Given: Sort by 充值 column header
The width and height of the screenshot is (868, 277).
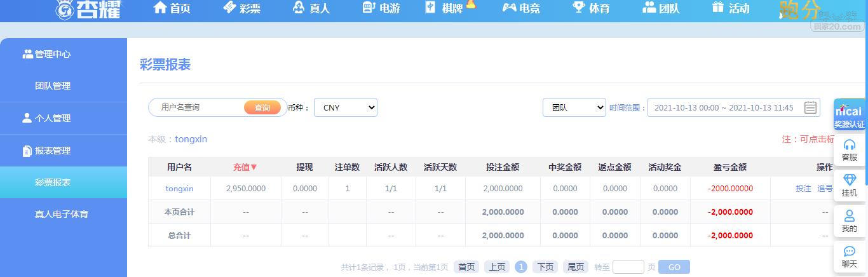Looking at the screenshot, I should 245,167.
